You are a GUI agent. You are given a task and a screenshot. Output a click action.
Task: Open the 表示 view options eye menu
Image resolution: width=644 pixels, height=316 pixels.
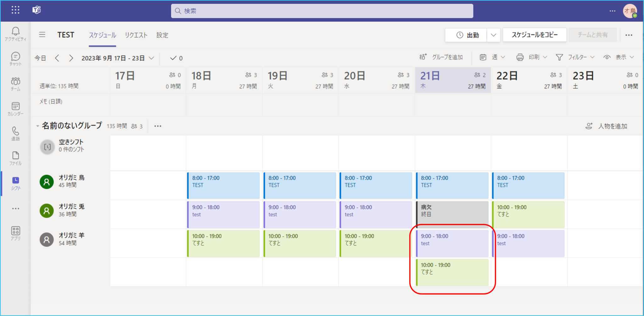pos(619,57)
